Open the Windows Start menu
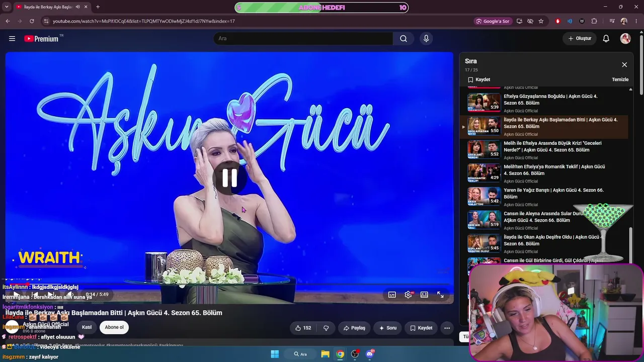Image resolution: width=644 pixels, height=362 pixels. [x=275, y=354]
